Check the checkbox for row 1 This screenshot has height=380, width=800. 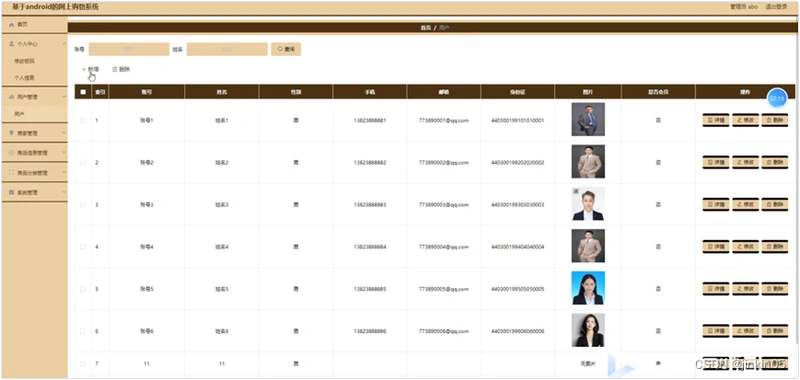83,120
